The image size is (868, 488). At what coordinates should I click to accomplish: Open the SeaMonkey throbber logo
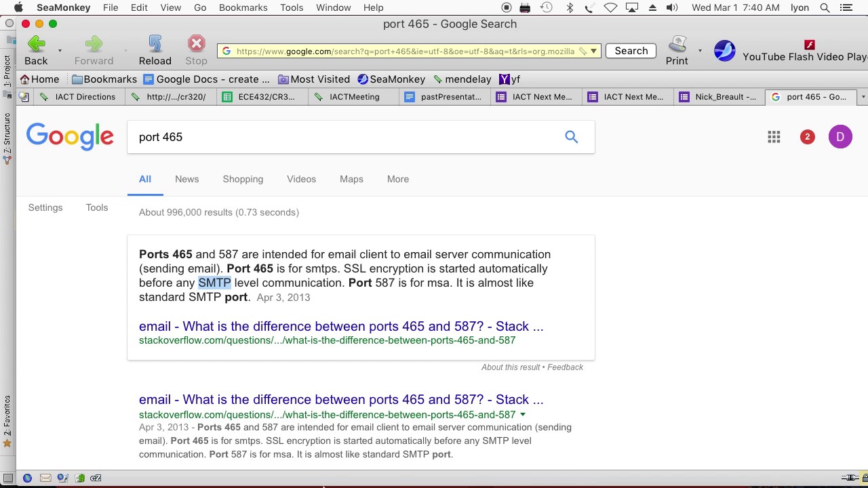coord(724,51)
